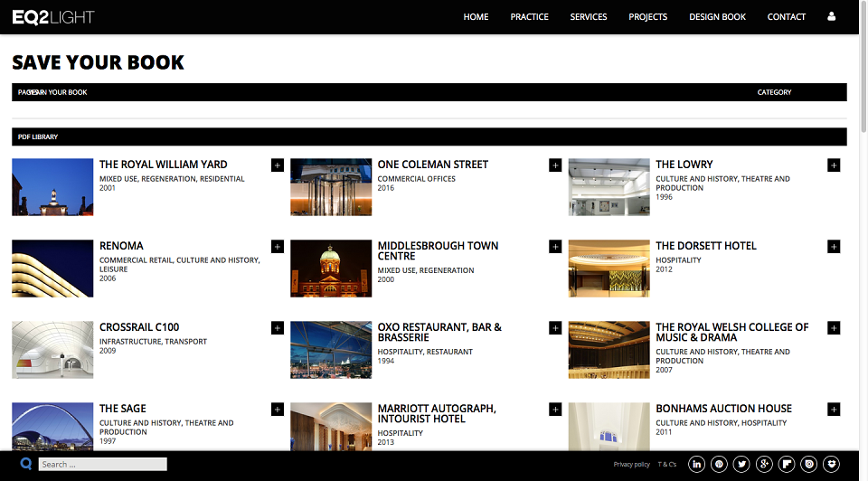Select One Coleman Street thumbnail
868x481 pixels.
point(331,187)
